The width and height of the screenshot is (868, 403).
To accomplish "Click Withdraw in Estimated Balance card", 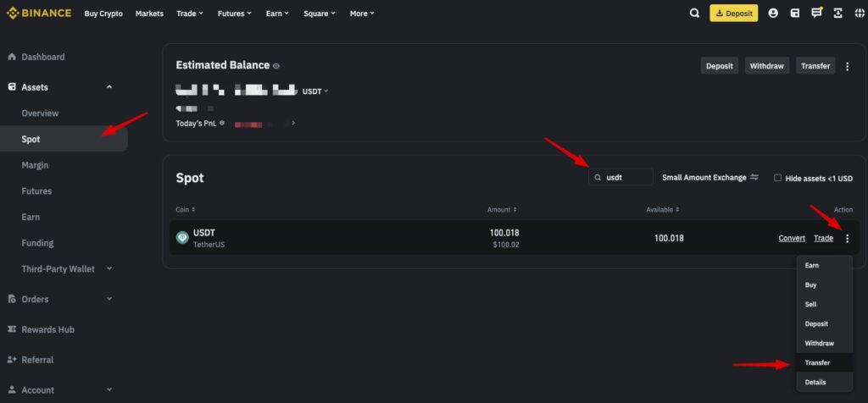I will (766, 66).
